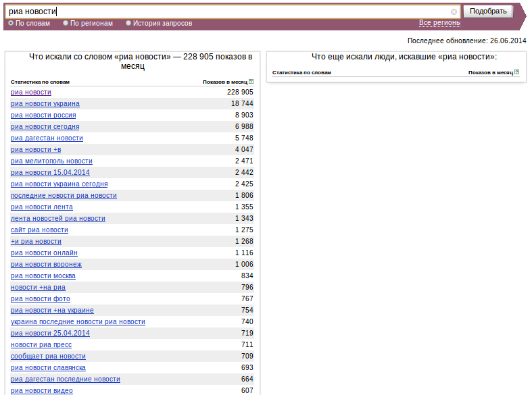Open the 'риа новости' keyword link
Viewport: 532px width, 395px height.
pyautogui.click(x=31, y=92)
